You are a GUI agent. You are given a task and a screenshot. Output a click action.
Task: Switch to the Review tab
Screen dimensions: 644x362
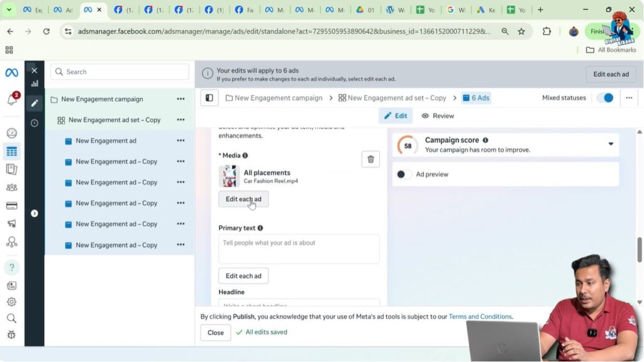tap(437, 116)
